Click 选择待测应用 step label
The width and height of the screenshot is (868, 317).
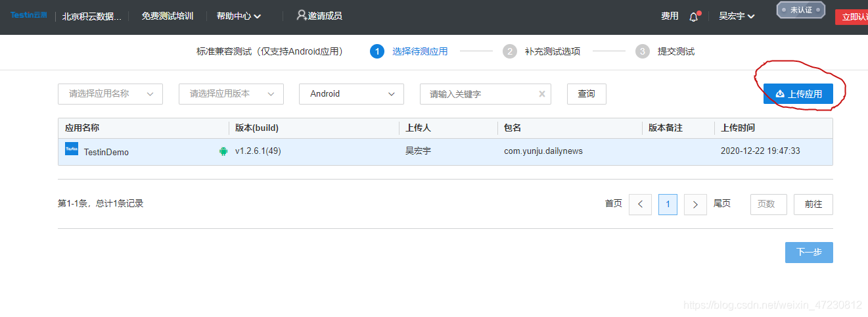click(420, 51)
